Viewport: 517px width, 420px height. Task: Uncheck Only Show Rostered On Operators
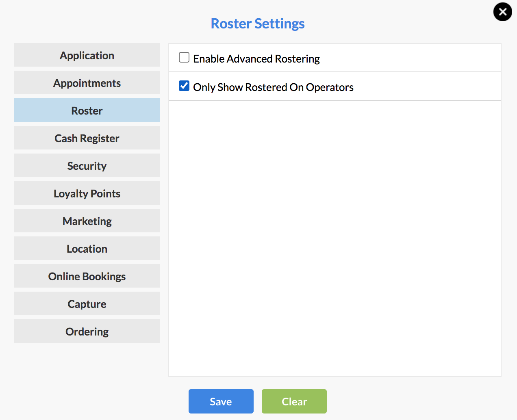coord(184,86)
